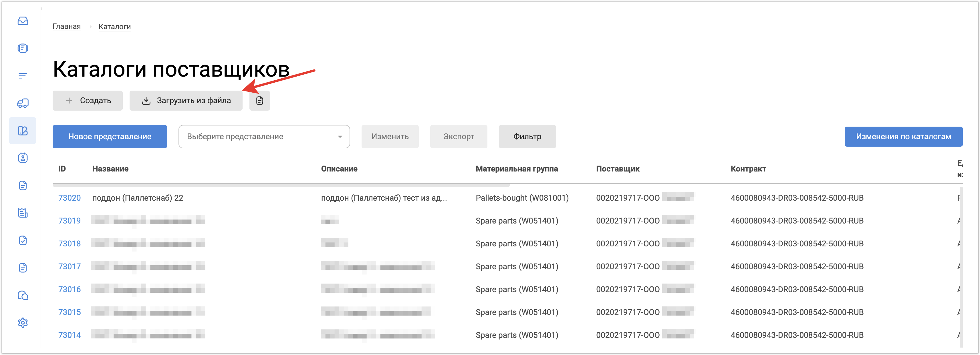Click the filter lines sidebar icon

click(23, 76)
